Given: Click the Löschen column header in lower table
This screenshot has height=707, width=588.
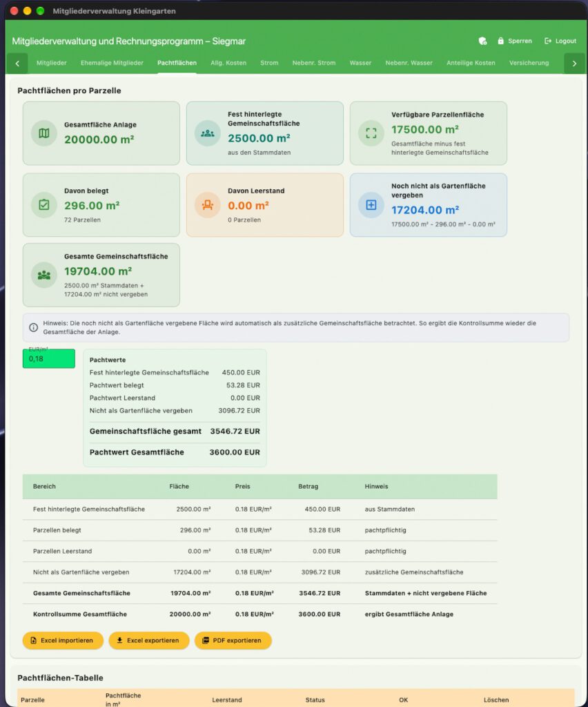Looking at the screenshot, I should 496,700.
